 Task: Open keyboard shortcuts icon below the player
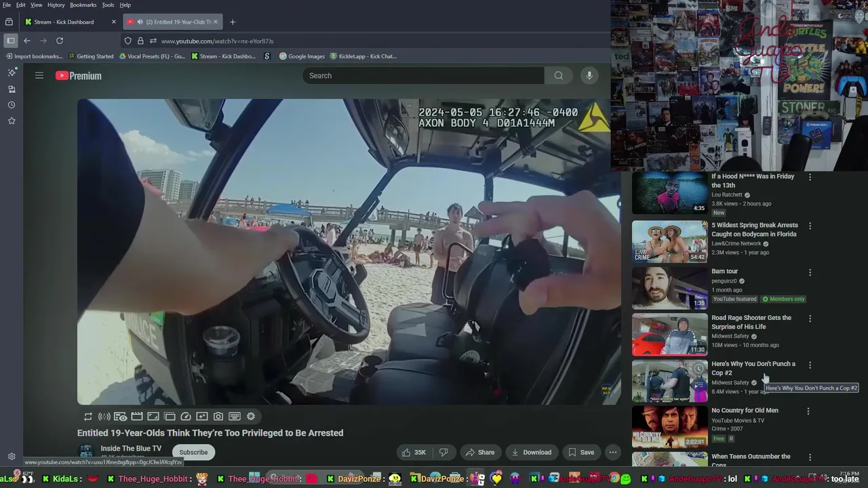pos(235,417)
